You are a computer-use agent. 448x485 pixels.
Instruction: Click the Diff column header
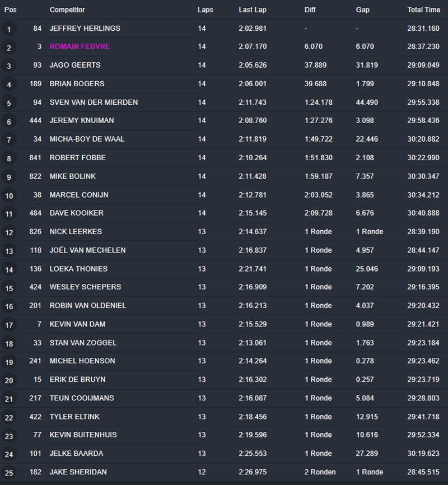click(x=310, y=10)
